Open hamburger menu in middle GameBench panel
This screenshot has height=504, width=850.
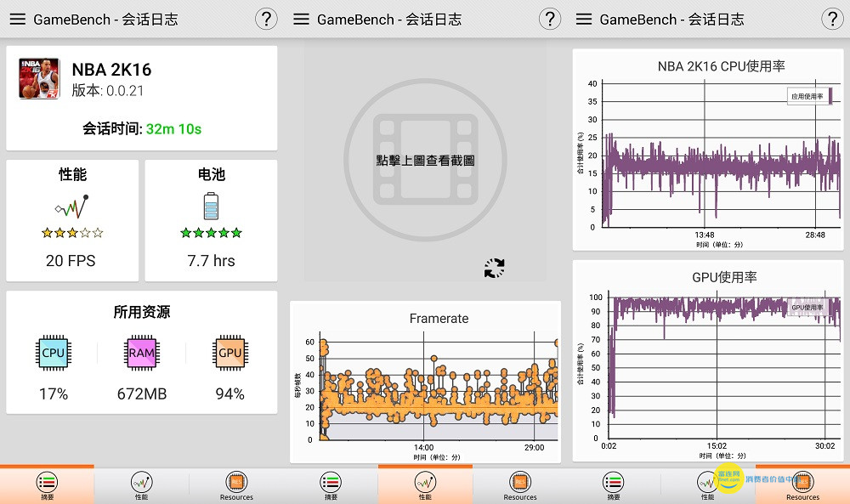pyautogui.click(x=301, y=20)
